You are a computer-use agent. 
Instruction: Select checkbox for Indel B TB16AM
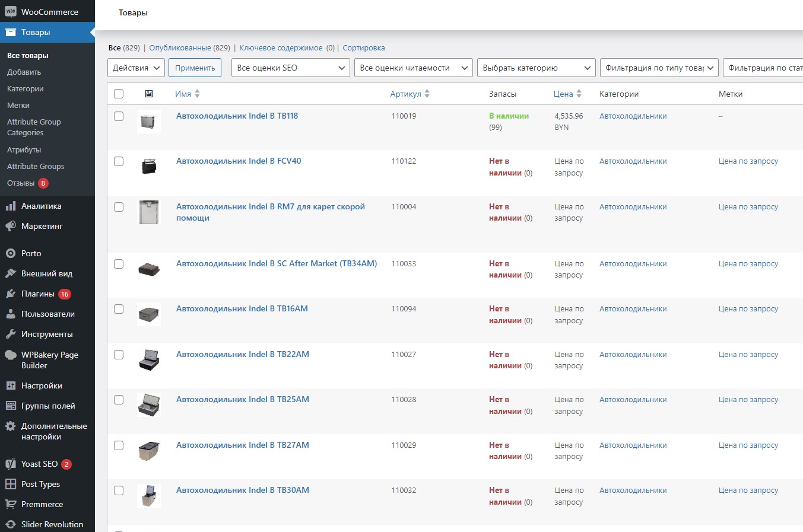click(119, 309)
